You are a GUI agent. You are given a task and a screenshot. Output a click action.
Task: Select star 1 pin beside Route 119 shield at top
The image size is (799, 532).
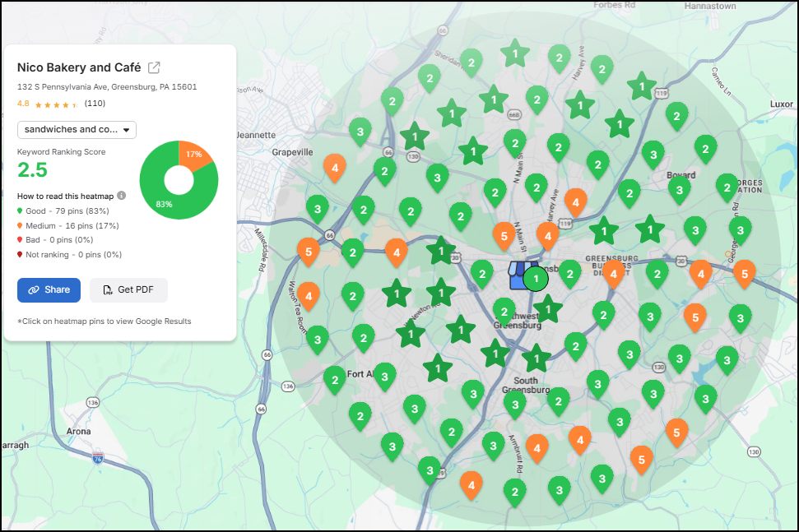point(642,86)
